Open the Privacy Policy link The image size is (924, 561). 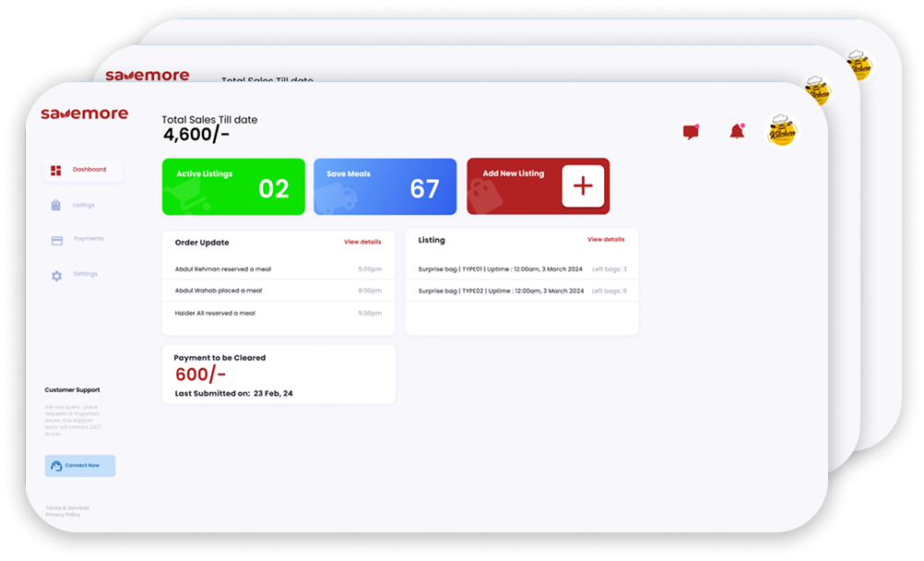[x=65, y=515]
